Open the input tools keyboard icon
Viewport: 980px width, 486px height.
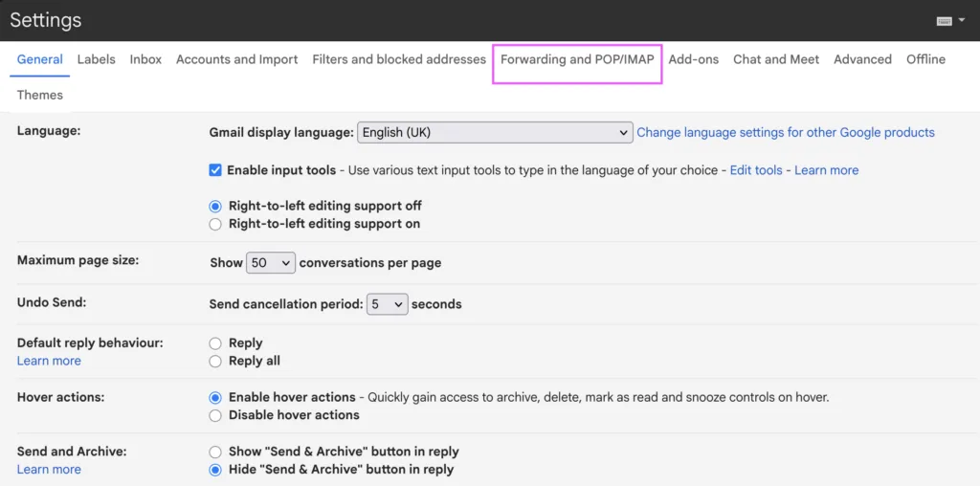pyautogui.click(x=944, y=21)
